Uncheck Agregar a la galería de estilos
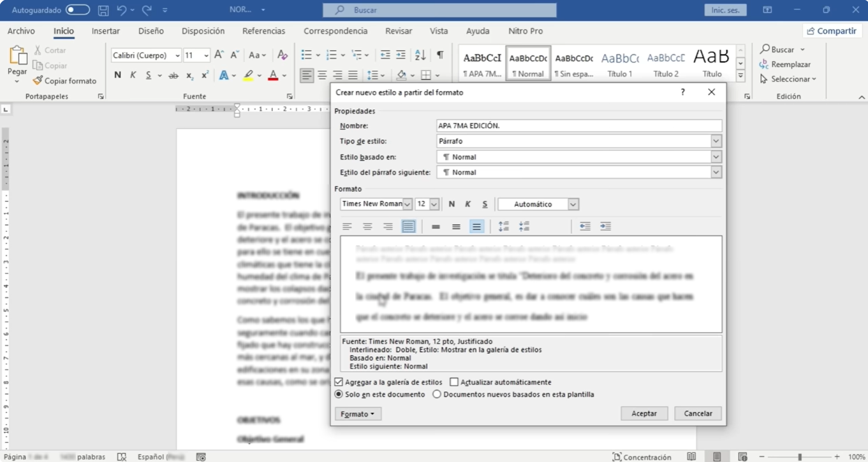Image resolution: width=868 pixels, height=462 pixels. point(338,382)
